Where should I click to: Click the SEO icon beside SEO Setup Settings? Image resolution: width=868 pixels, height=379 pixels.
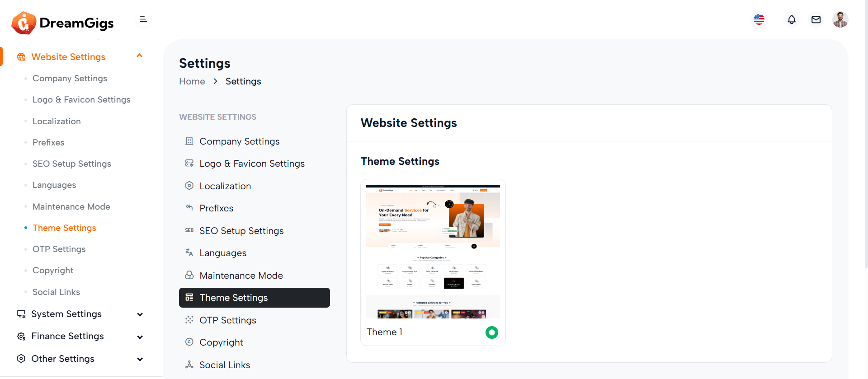189,230
